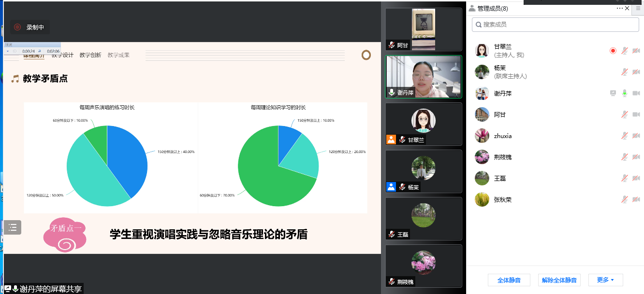Click the hamburger menu icon beside panel close
Image resolution: width=644 pixels, height=294 pixels.
(638, 8)
